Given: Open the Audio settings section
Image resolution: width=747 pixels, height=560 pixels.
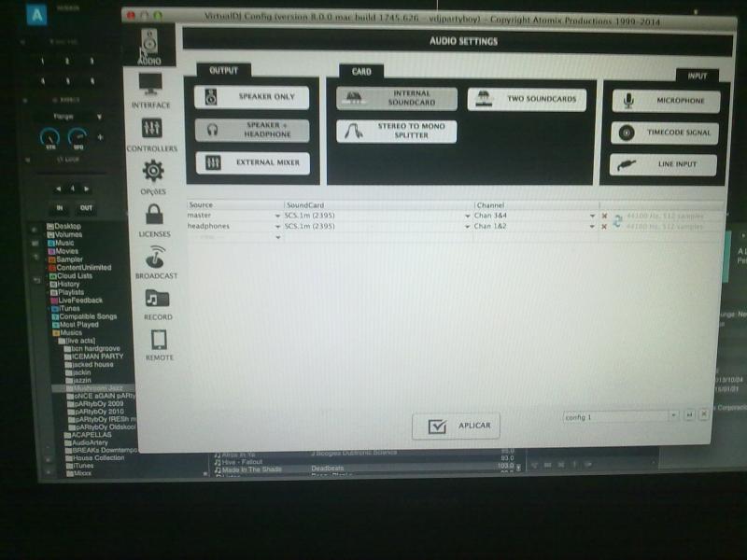Looking at the screenshot, I should pos(149,46).
